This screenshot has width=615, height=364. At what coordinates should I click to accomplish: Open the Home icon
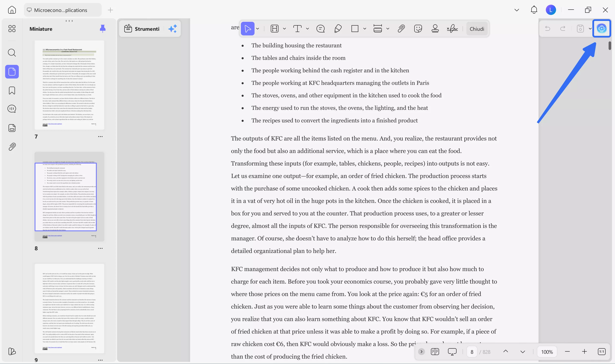(x=12, y=10)
